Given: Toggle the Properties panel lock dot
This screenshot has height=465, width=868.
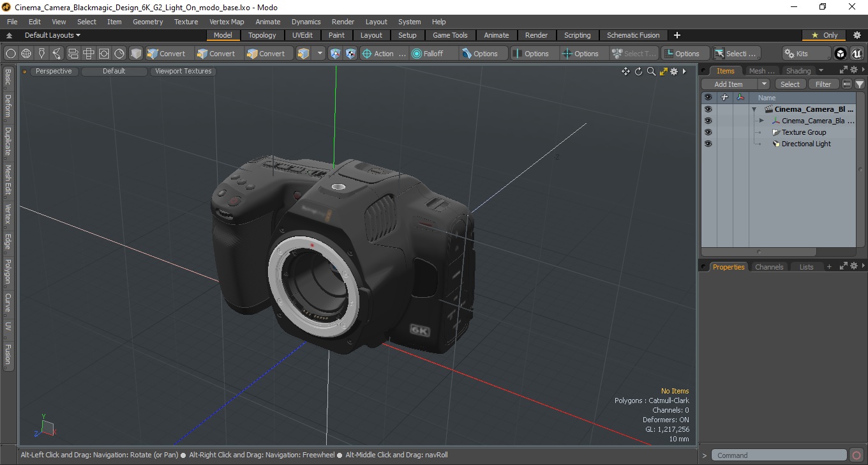Looking at the screenshot, I should (x=704, y=267).
